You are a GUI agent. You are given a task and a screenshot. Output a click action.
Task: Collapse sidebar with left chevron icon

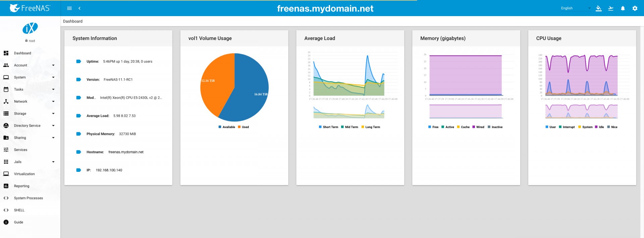pos(79,8)
